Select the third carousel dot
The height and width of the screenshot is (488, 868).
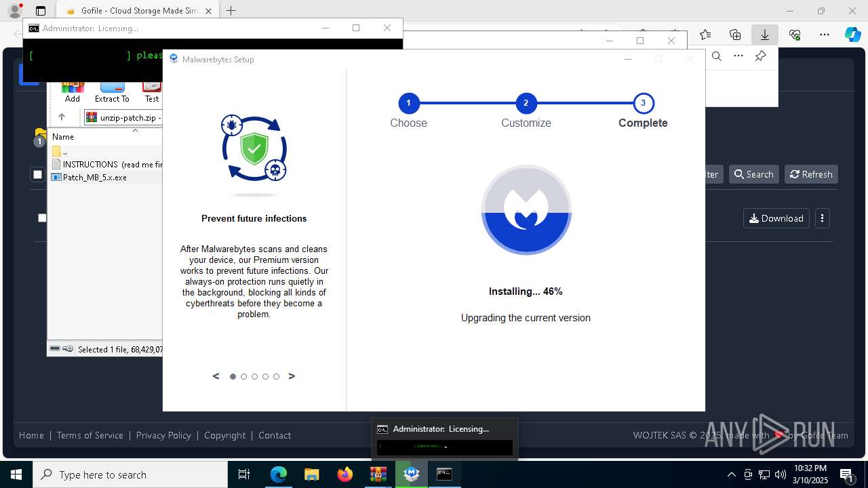[x=255, y=376]
